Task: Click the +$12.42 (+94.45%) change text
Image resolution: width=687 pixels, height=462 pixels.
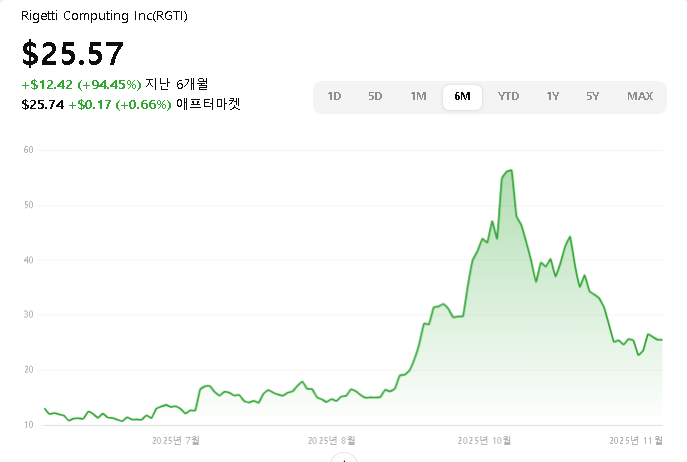Action: tap(81, 85)
